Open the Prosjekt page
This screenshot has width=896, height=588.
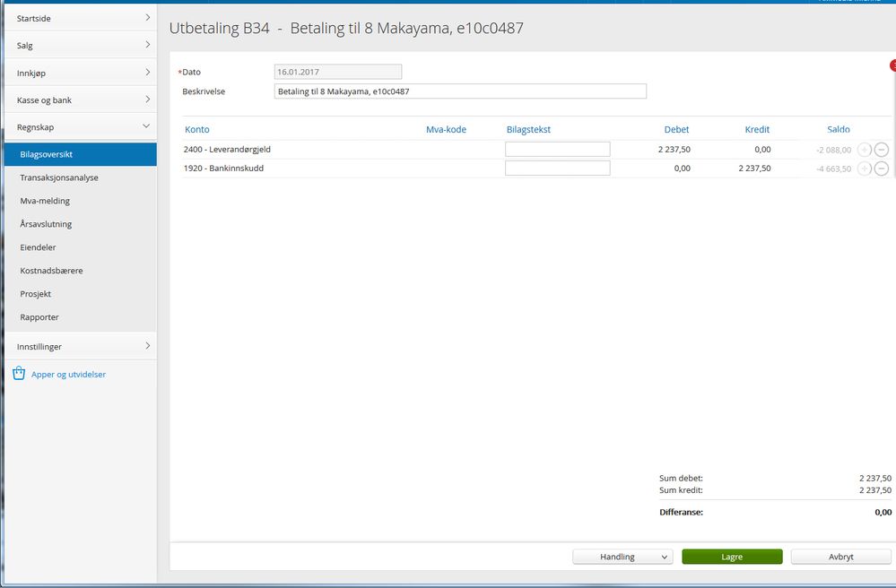point(36,294)
